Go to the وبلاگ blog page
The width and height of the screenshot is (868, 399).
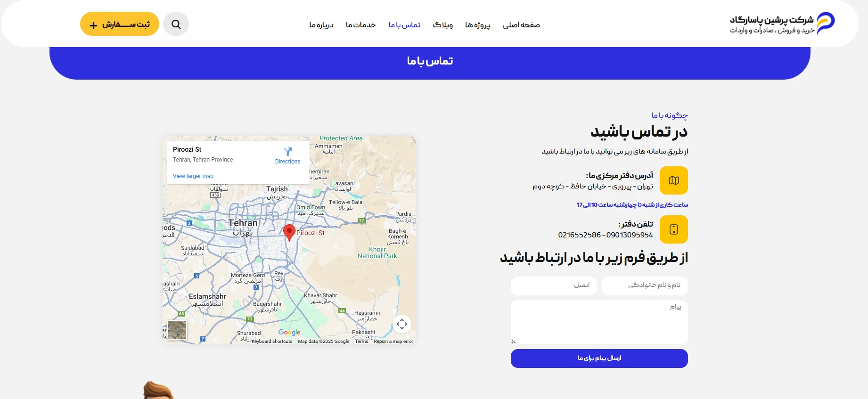442,25
